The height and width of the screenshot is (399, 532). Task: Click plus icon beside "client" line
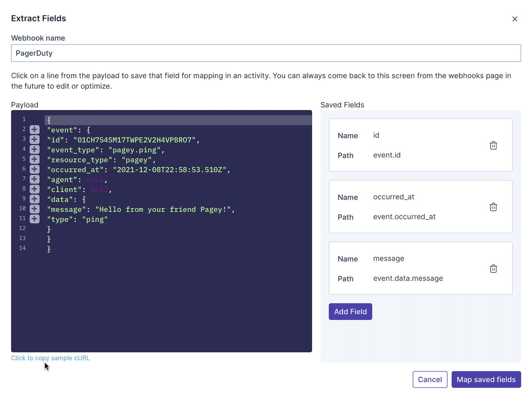point(34,189)
